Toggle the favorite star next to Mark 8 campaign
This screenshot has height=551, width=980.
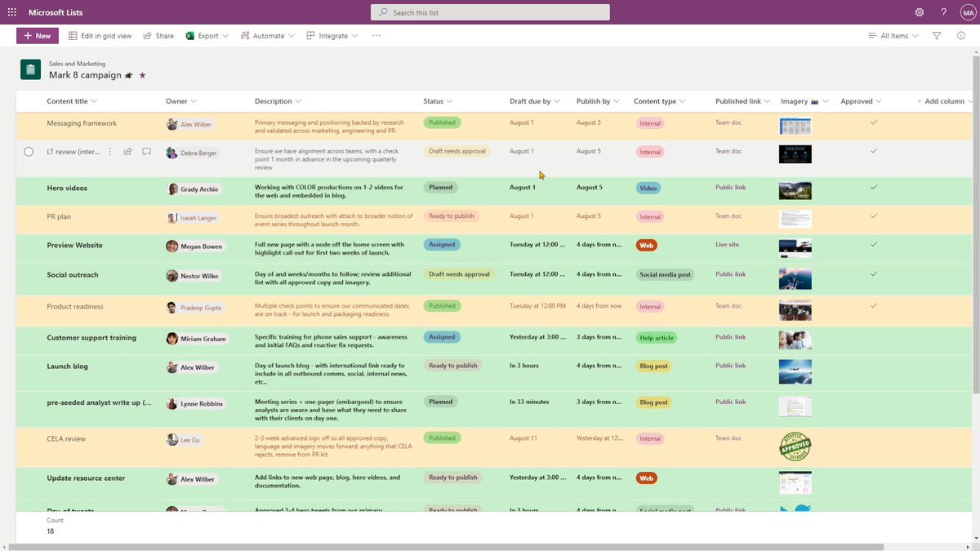coord(142,75)
